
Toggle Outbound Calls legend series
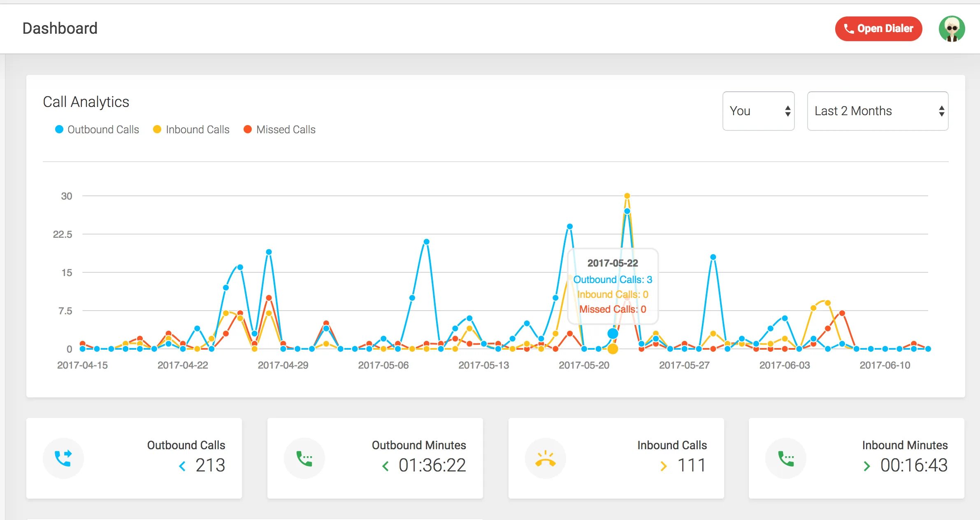(x=97, y=130)
